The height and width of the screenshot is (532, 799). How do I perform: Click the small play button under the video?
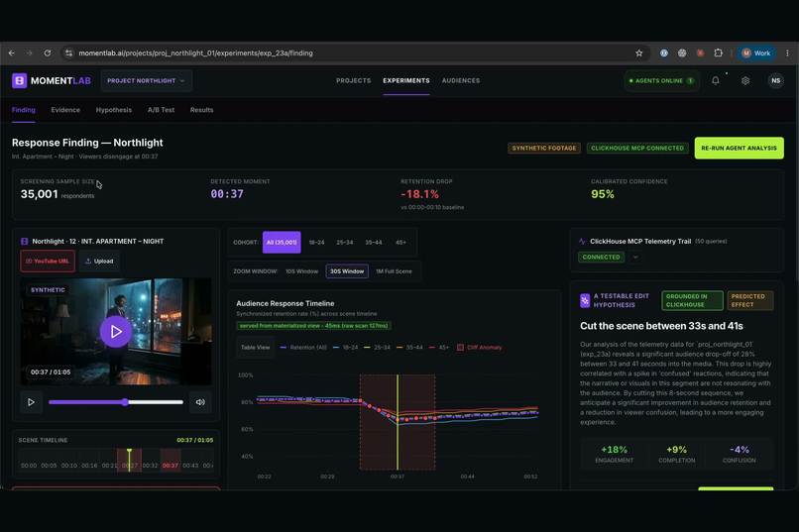(31, 402)
